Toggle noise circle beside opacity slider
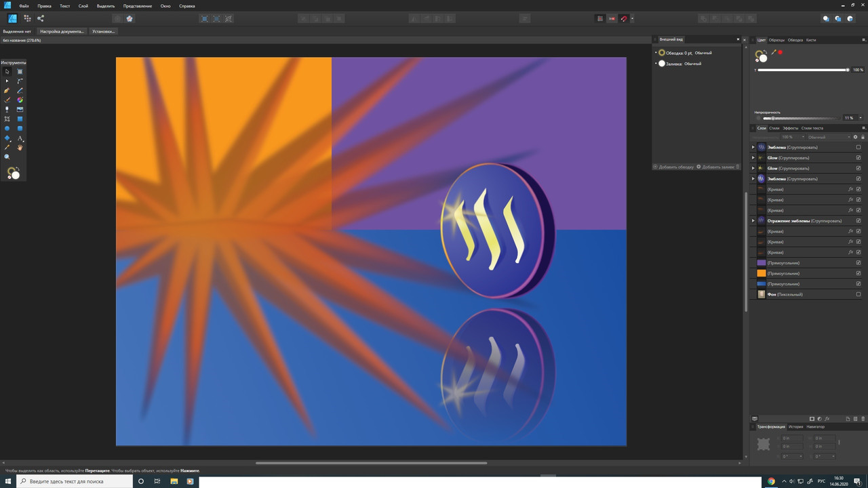 tap(758, 118)
